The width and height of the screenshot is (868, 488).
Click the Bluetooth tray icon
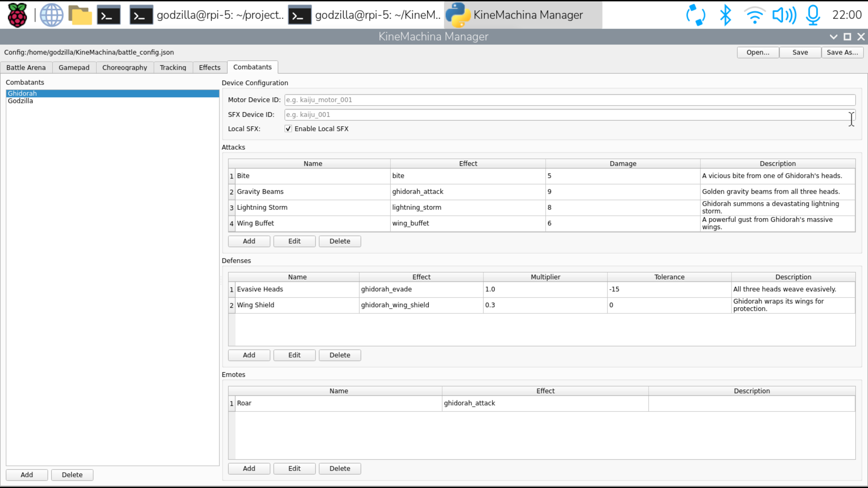tap(725, 15)
